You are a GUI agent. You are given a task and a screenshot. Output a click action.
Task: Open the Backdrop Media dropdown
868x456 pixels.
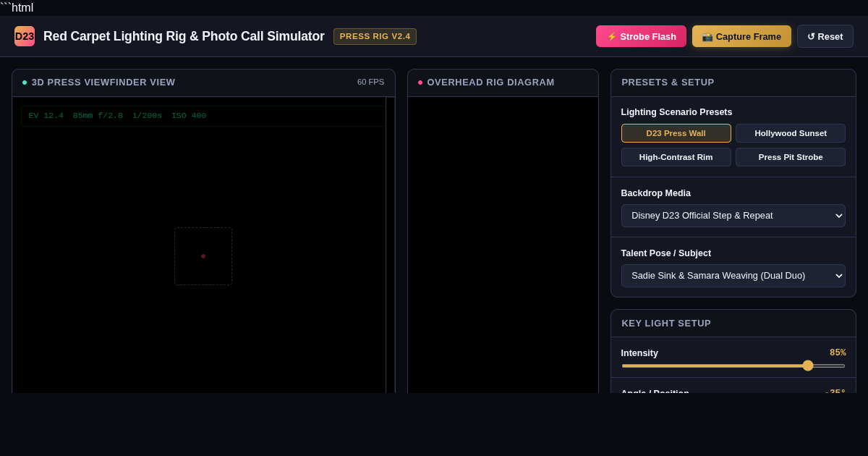733,216
